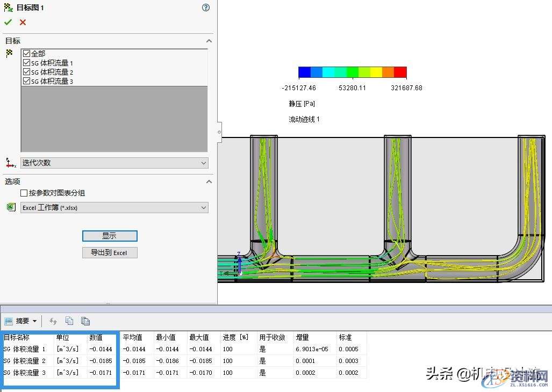Click the refresh icon in the summary toolbar
The image size is (552, 392).
[53, 321]
